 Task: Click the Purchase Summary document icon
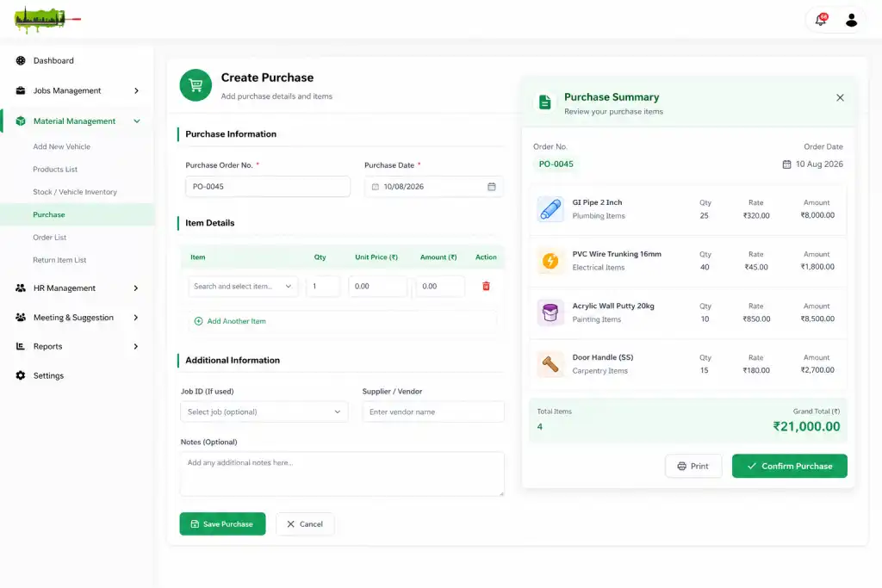544,102
